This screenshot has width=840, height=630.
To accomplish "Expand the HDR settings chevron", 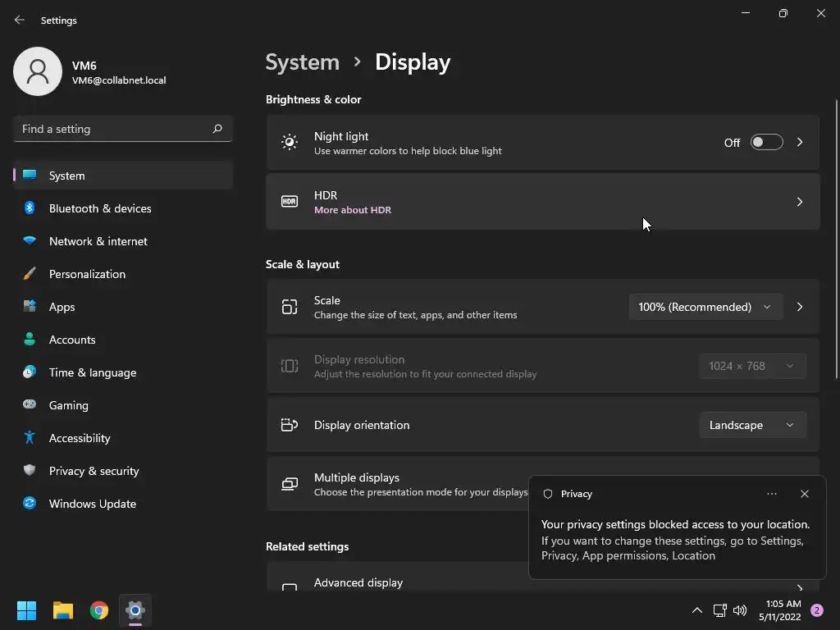I will tap(800, 202).
